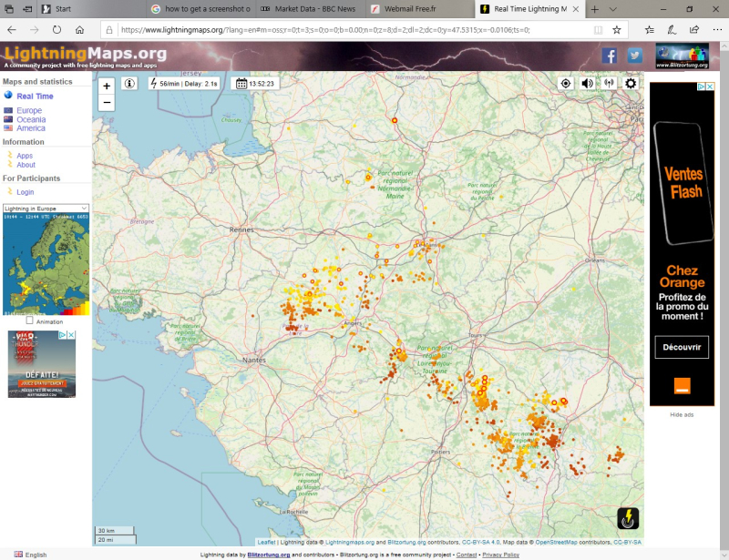The width and height of the screenshot is (729, 560).
Task: Zoom in on the lightning map
Action: pos(107,86)
